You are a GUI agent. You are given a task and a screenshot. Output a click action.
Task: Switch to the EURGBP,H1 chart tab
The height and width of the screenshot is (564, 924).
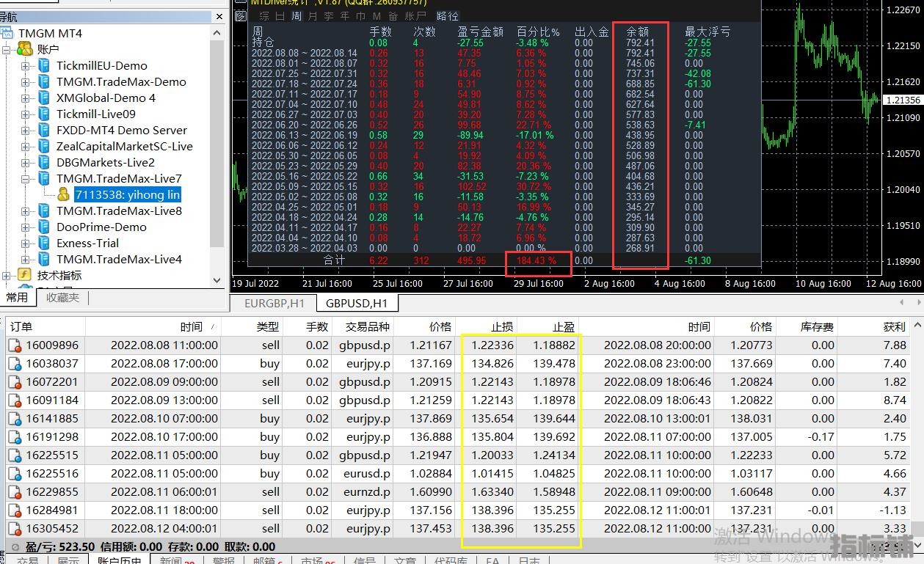point(274,303)
